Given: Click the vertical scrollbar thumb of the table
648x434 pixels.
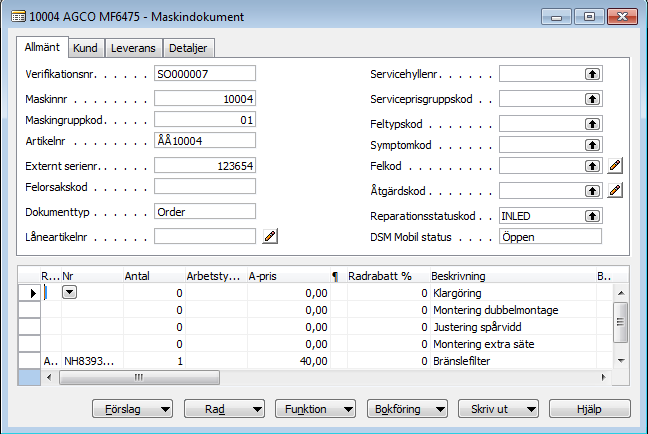Looking at the screenshot, I should (x=621, y=322).
